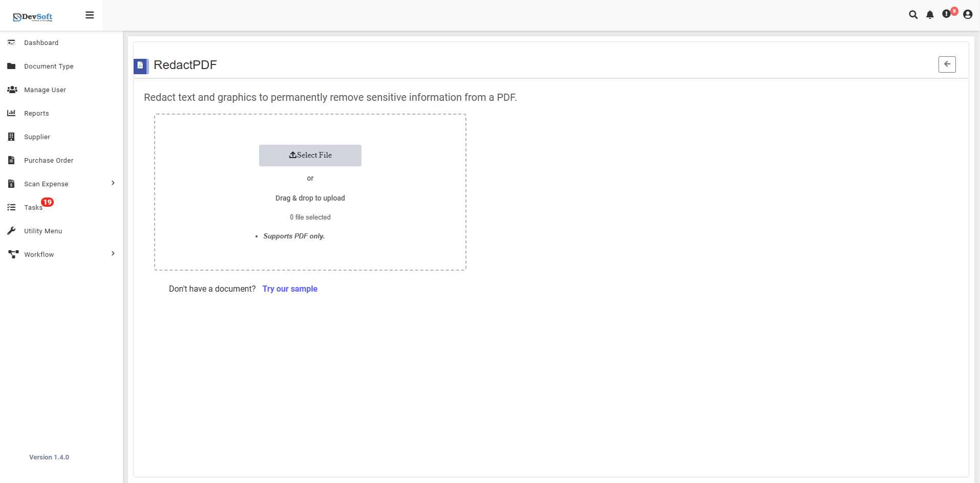Toggle the sidebar with the hamburger menu

click(x=90, y=15)
